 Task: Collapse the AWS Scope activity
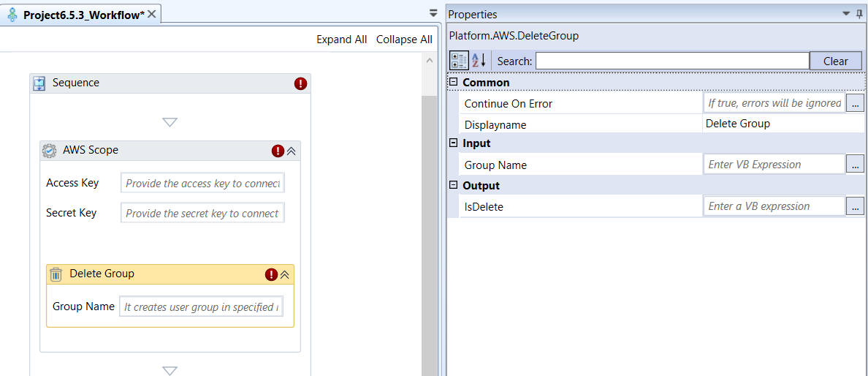click(292, 151)
